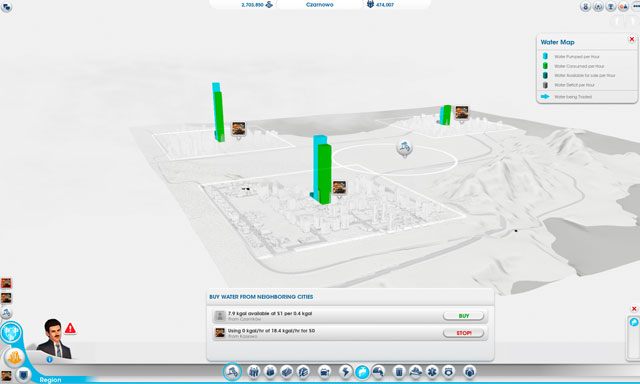
Task: Click the blue round icon in the right-edge panel
Action: [x=634, y=322]
